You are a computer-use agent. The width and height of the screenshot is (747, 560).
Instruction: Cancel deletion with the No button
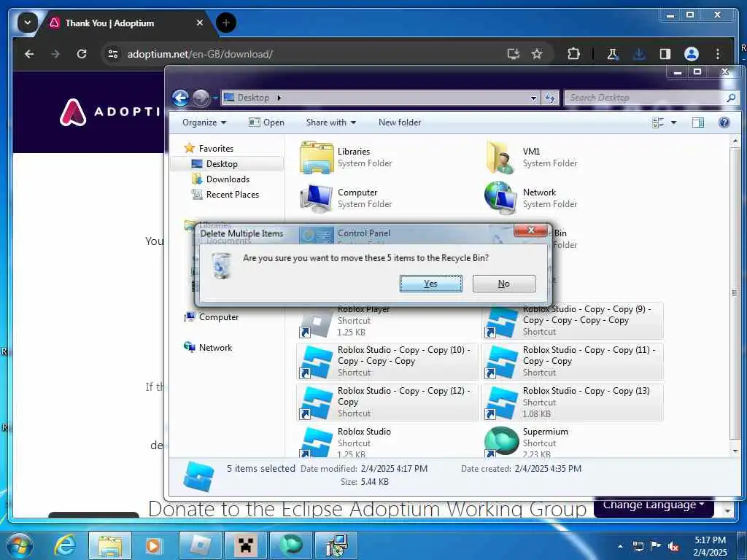click(503, 284)
